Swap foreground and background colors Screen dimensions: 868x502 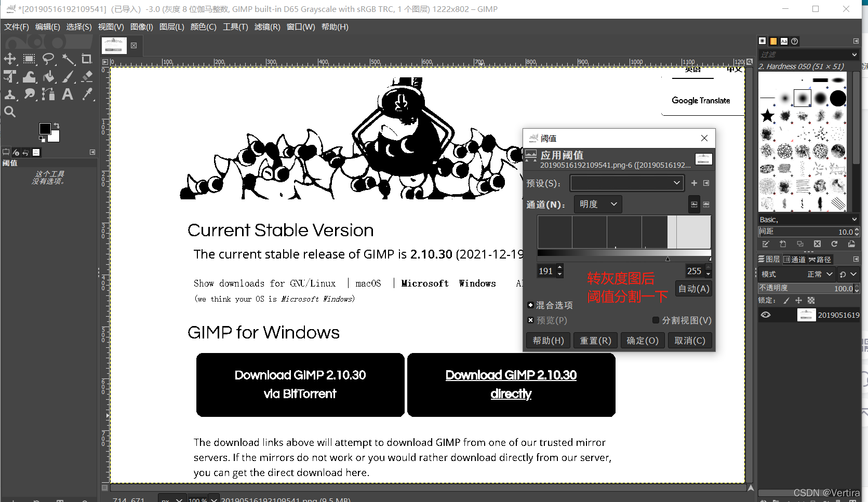click(x=57, y=126)
